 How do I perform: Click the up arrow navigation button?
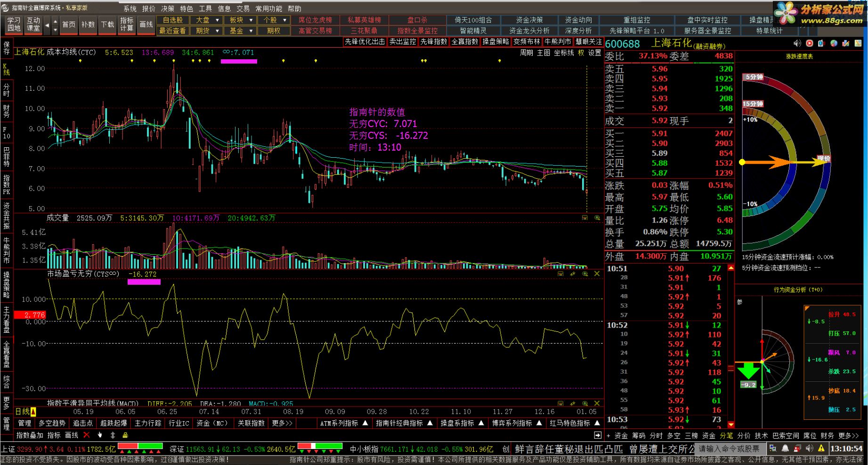pyautogui.click(x=55, y=21)
